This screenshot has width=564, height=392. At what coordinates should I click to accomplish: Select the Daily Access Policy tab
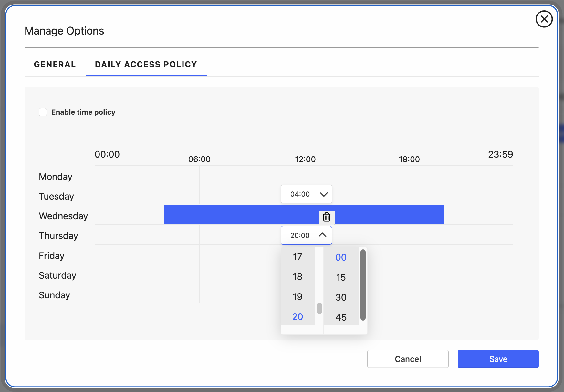coord(146,64)
